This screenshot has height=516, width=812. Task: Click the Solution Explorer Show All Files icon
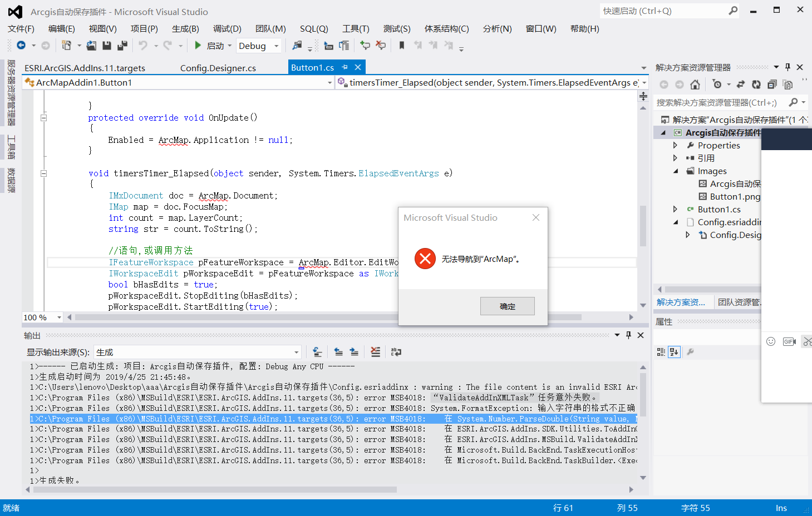point(788,85)
